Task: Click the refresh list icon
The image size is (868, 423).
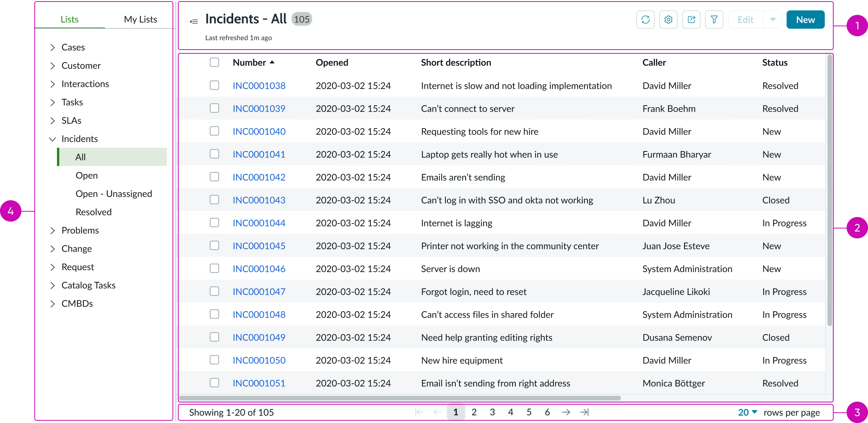Action: click(645, 20)
